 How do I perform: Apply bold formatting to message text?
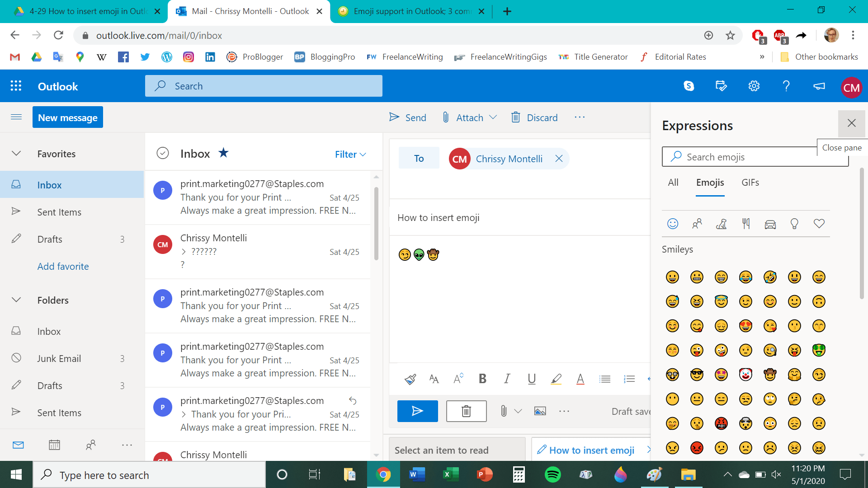click(482, 379)
